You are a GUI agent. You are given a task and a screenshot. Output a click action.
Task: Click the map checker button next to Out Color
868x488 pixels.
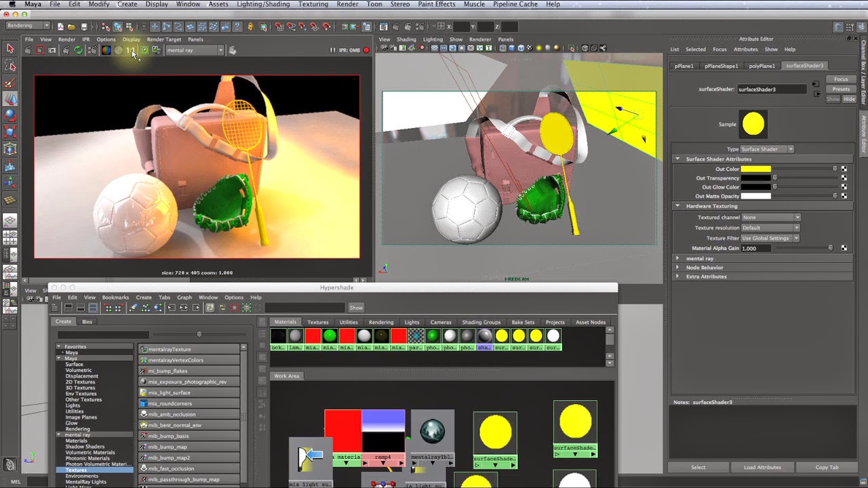843,168
